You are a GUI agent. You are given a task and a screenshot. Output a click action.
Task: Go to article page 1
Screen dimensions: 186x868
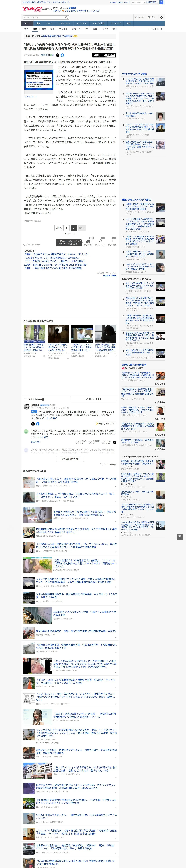point(66,228)
